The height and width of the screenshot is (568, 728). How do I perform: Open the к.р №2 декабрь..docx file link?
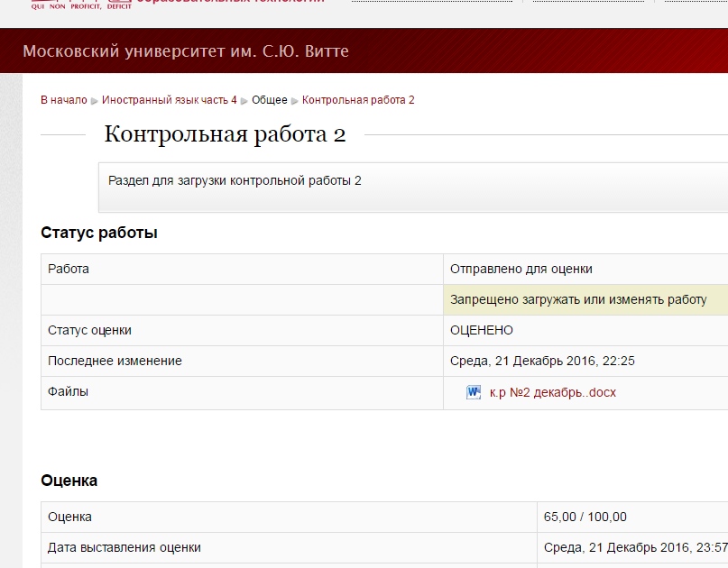click(x=552, y=392)
